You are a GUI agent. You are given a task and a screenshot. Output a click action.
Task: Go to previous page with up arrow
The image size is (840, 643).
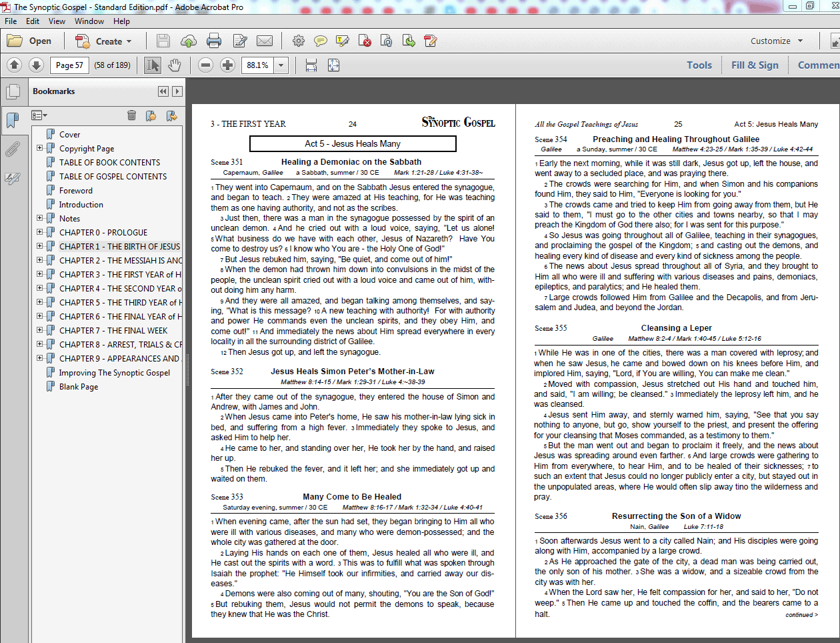pyautogui.click(x=15, y=65)
